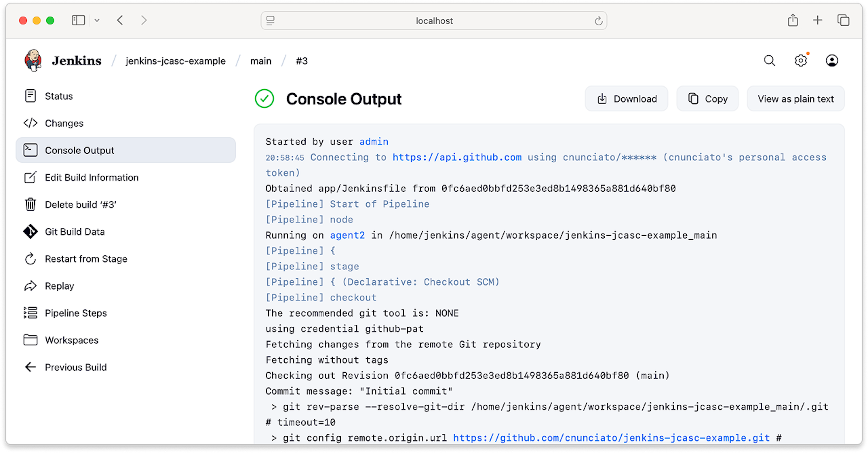
Task: Open settings via the gear icon
Action: 801,60
